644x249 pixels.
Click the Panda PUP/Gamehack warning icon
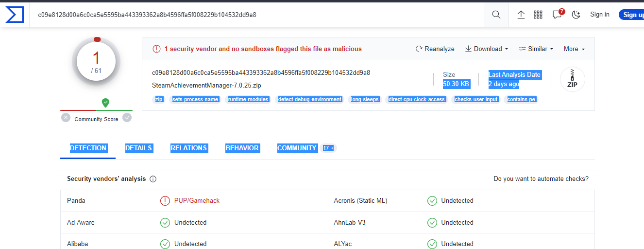click(x=165, y=200)
